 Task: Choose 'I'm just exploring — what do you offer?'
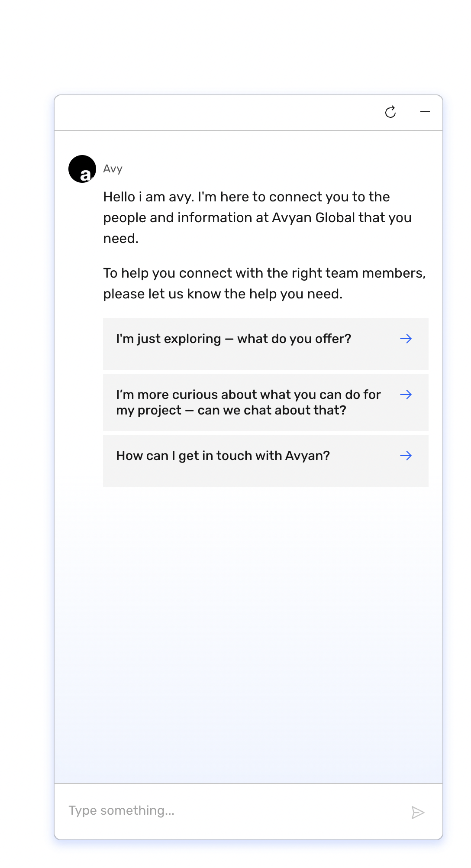234,339
